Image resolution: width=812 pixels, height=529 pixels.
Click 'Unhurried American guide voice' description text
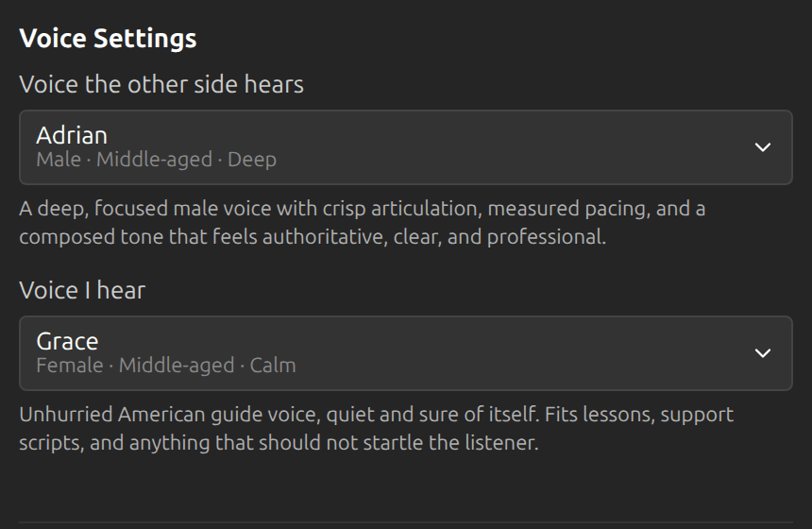click(x=170, y=415)
